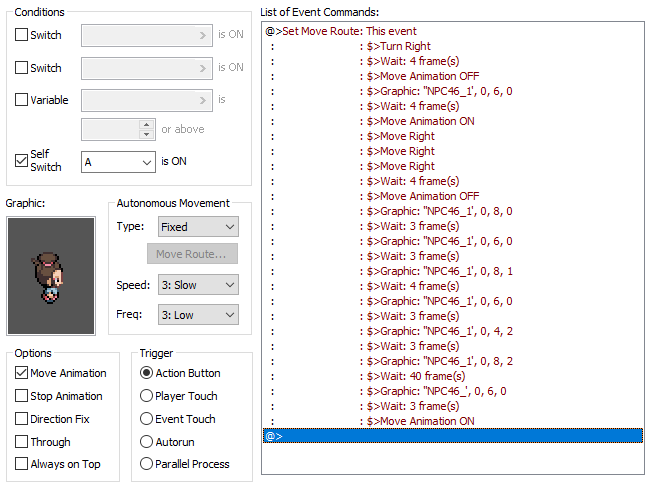Select the Parallel Process trigger
The width and height of the screenshot is (651, 494).
pos(147,464)
